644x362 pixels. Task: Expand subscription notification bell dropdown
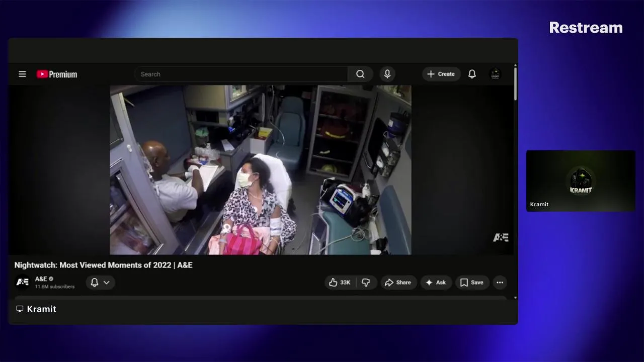pos(100,283)
